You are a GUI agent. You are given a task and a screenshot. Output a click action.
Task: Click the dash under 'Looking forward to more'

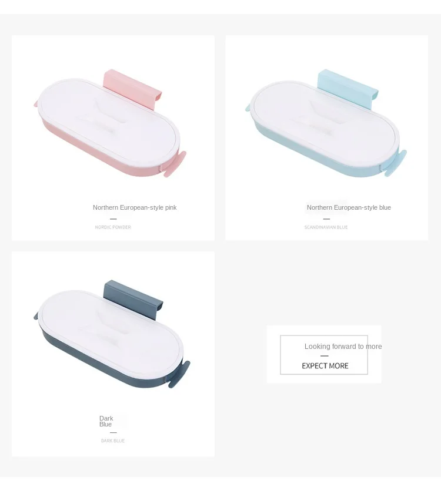coord(325,356)
